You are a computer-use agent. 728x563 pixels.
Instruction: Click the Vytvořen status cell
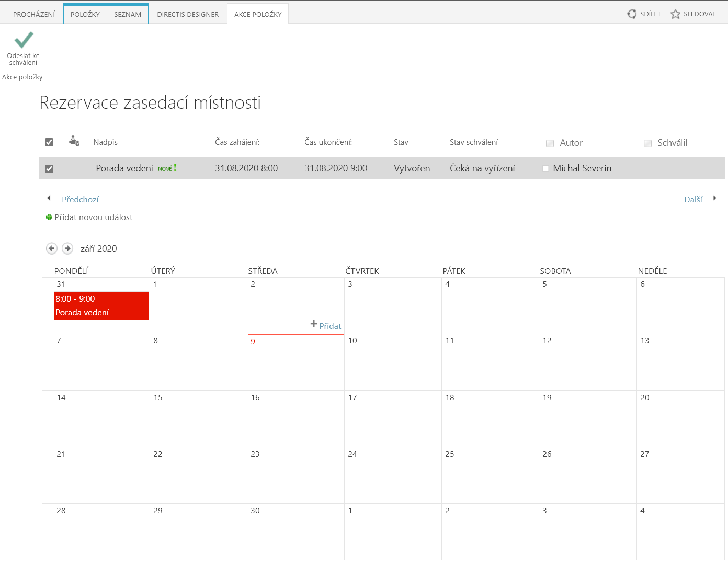(x=412, y=168)
